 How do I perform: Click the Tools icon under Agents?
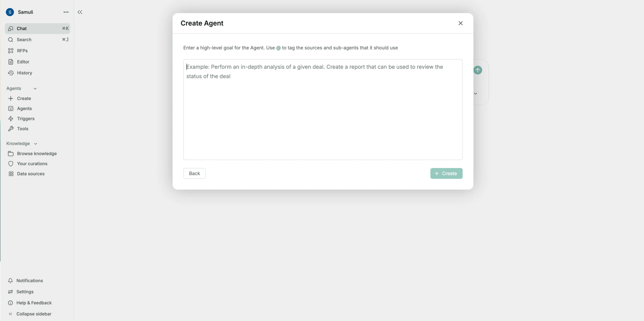[x=11, y=129]
